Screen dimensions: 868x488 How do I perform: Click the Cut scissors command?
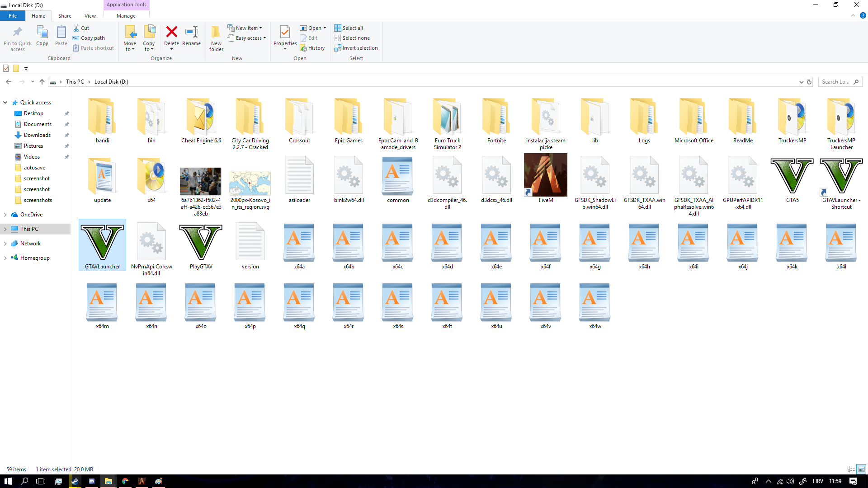click(x=81, y=28)
